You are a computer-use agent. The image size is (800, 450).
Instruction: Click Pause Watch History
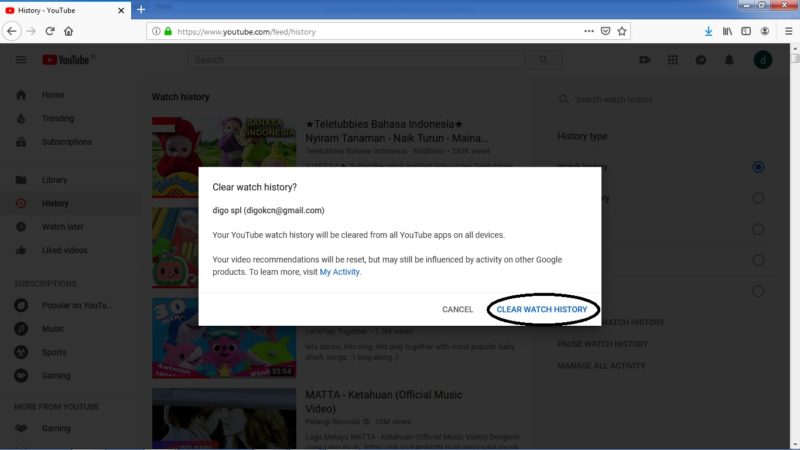603,344
